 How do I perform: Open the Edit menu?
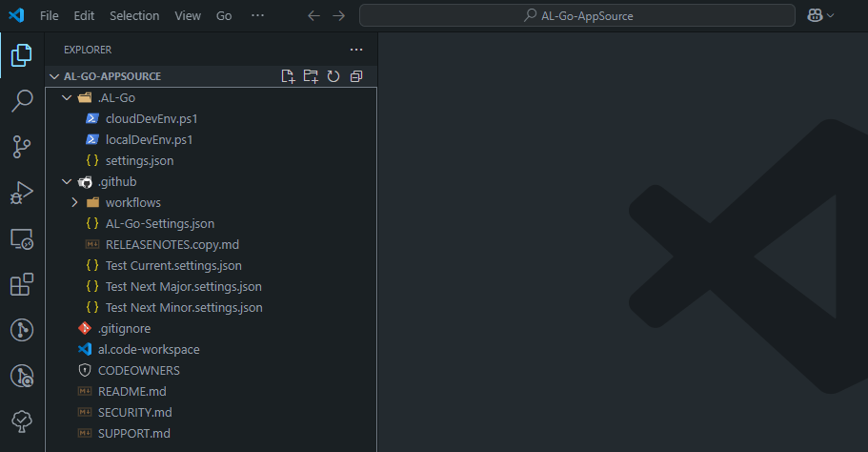click(x=84, y=16)
